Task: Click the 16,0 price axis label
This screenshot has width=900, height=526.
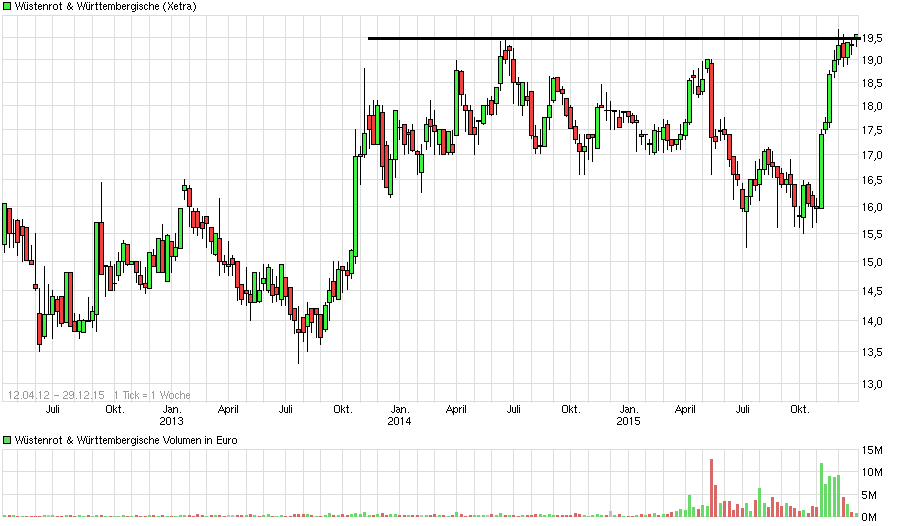Action: click(873, 207)
